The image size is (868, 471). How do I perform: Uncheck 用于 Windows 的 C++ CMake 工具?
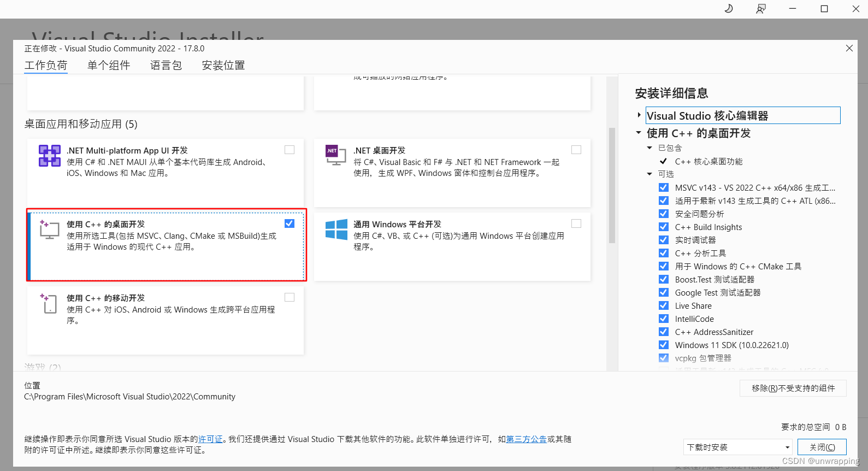pyautogui.click(x=664, y=266)
